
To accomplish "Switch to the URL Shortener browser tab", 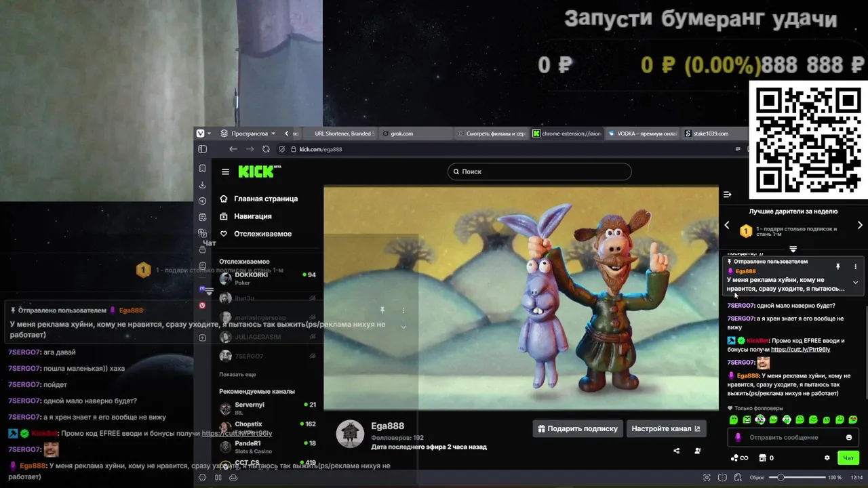I will (340, 134).
